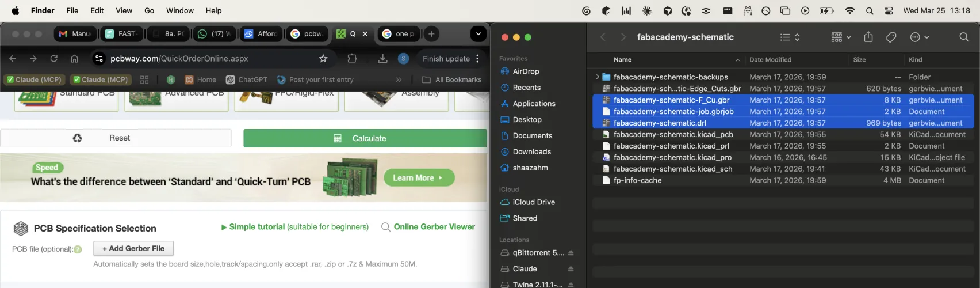Click the Wi-Fi status icon
The height and width of the screenshot is (288, 980).
[x=849, y=10]
